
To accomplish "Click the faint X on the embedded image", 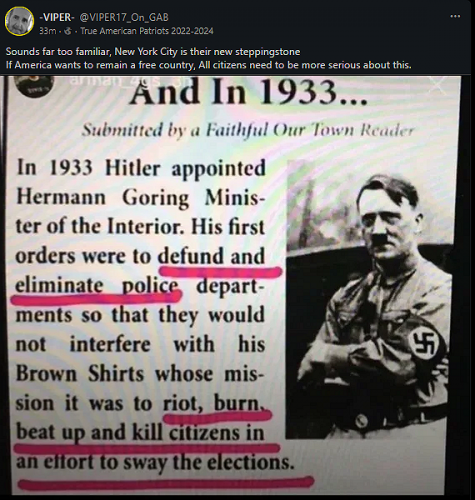I will 437,84.
